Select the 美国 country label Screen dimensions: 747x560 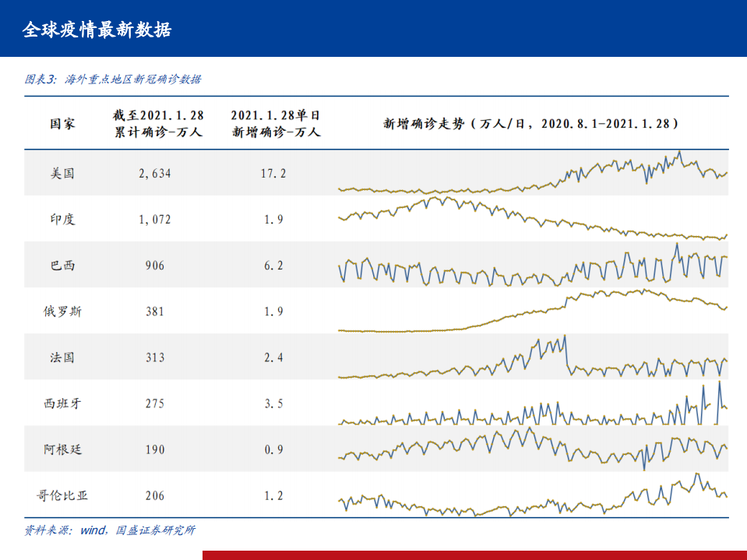tap(61, 174)
